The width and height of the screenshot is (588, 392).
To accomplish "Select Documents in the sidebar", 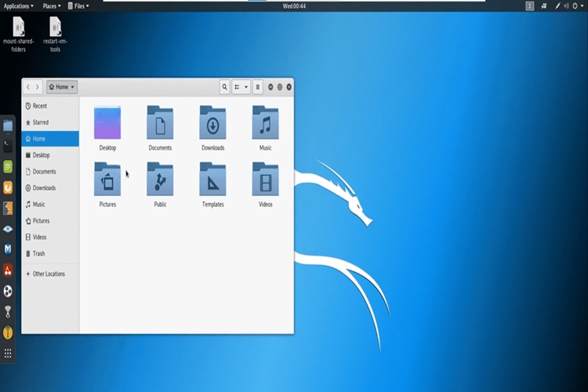I will pos(50,172).
